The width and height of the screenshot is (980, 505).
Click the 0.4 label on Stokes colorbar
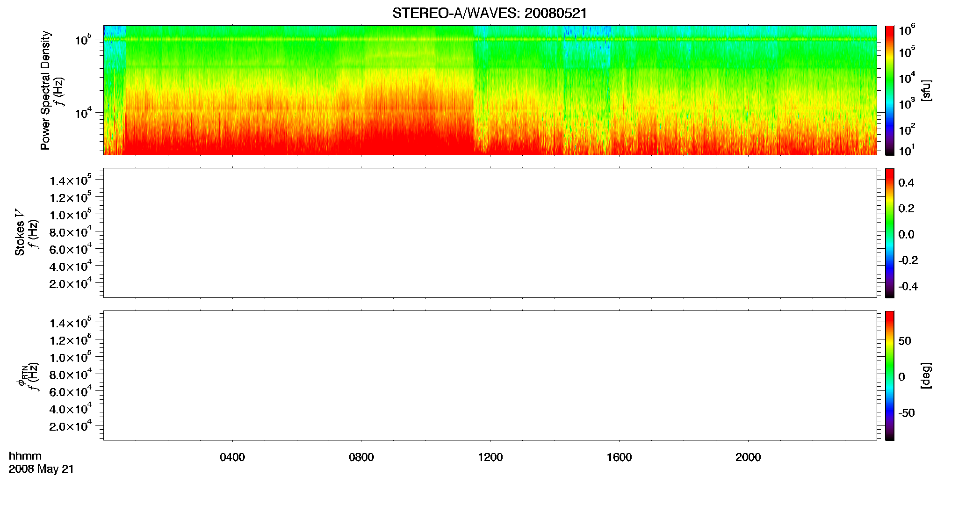tap(906, 183)
